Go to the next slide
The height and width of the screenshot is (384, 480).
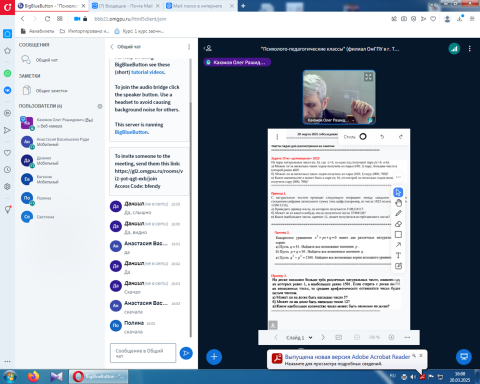tap(323, 337)
